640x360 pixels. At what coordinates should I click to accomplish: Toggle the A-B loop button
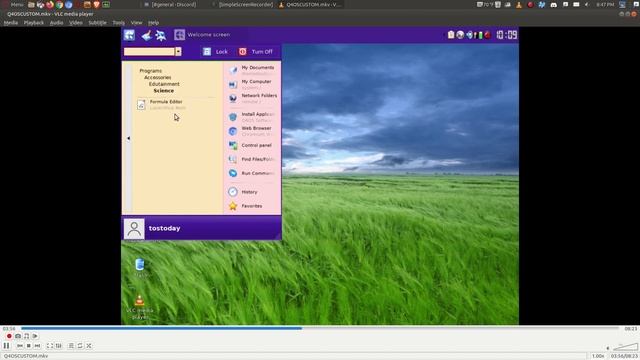[x=27, y=336]
